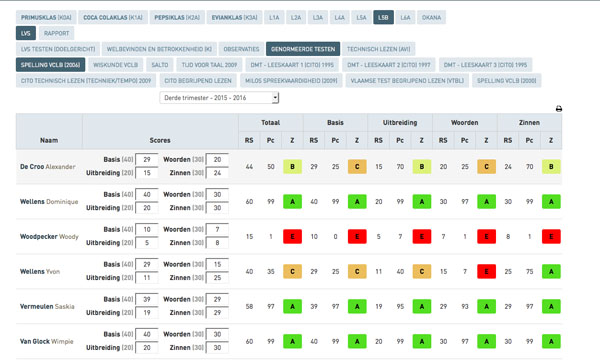Open class tab L5A
Screen dimensions: 600x360
point(361,17)
